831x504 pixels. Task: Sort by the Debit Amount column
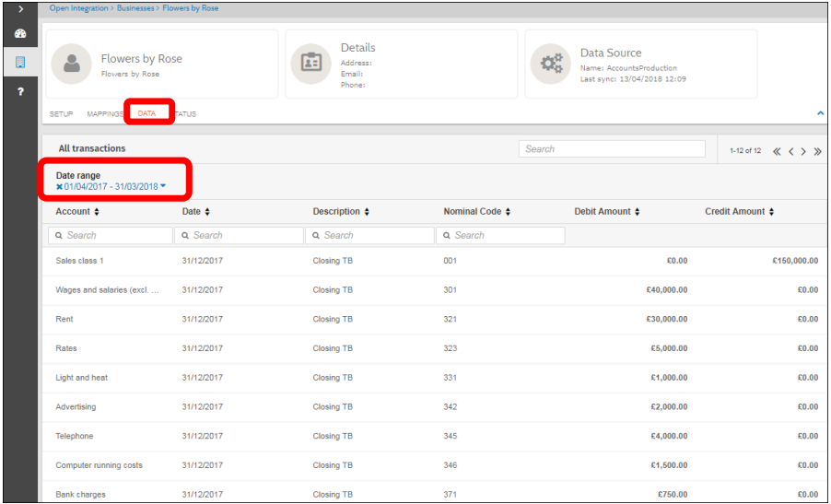click(x=607, y=211)
